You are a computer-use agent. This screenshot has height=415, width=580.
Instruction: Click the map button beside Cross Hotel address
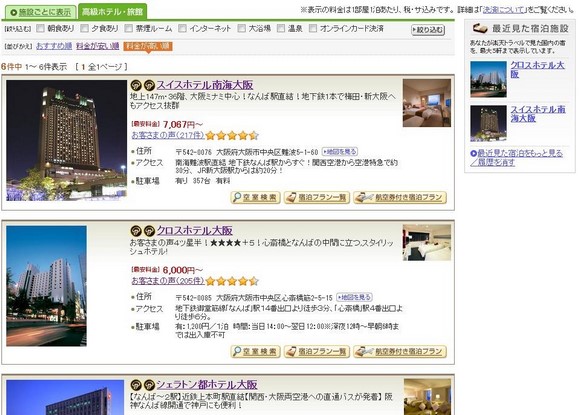(x=354, y=297)
